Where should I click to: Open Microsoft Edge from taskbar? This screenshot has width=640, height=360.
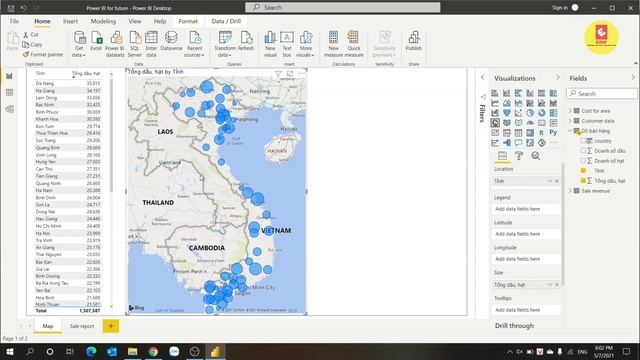[91, 351]
